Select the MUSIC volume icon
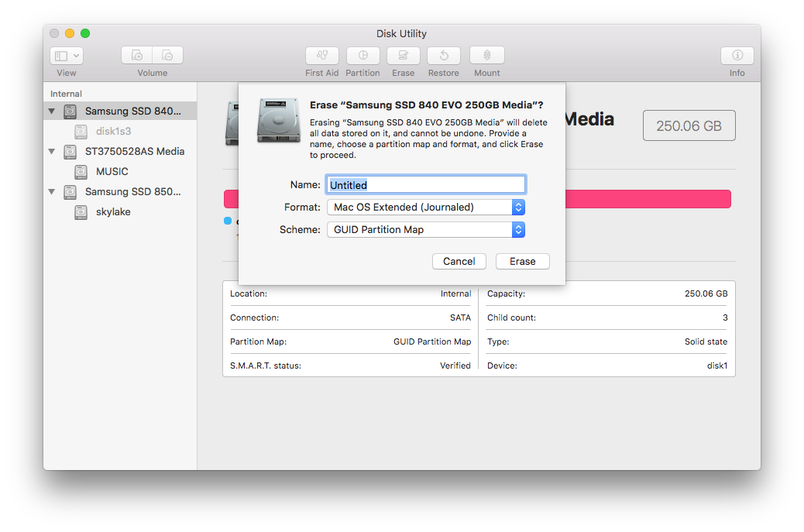This screenshot has height=532, width=804. tap(81, 171)
